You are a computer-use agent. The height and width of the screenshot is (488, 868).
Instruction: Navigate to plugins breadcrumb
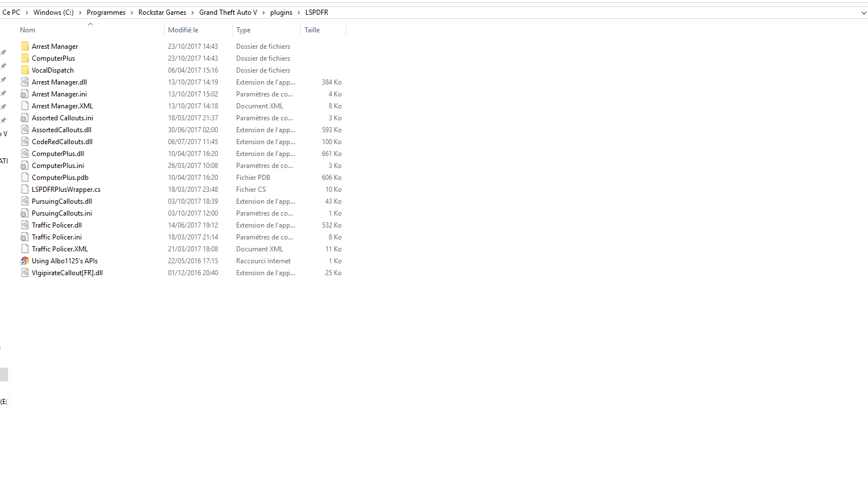281,12
